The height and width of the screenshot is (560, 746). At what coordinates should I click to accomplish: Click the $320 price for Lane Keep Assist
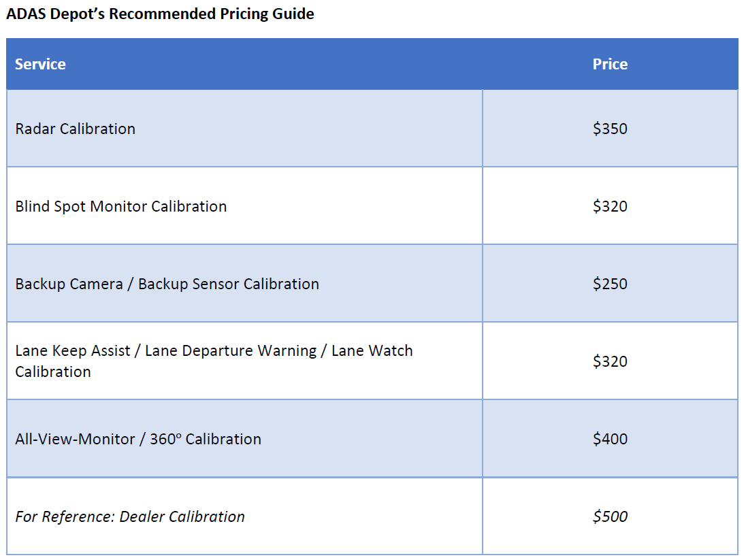pos(610,361)
